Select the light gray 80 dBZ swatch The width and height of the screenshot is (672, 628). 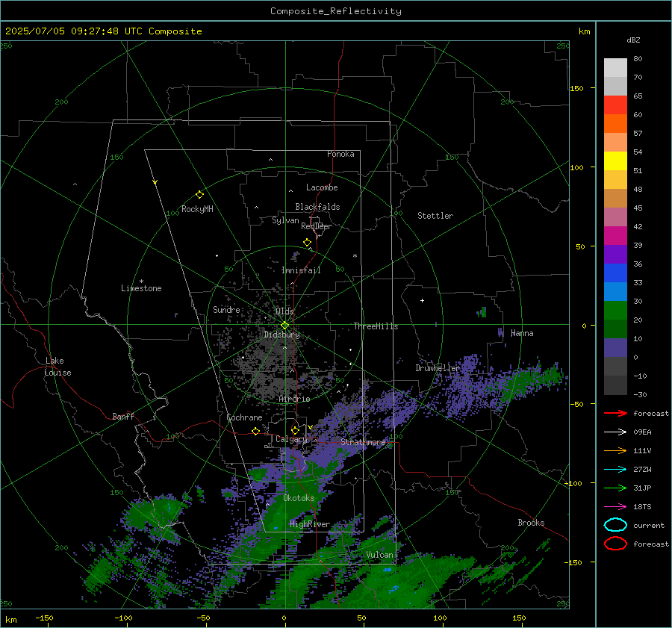(615, 67)
